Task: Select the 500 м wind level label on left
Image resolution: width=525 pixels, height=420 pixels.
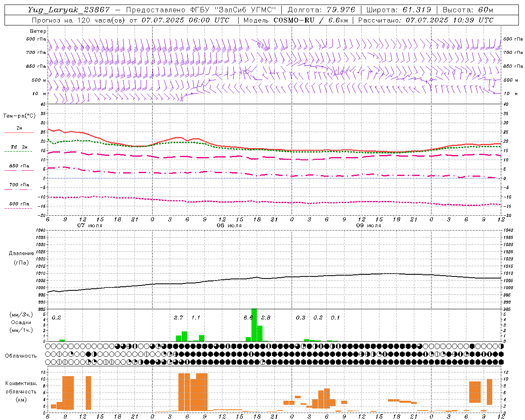Action: click(39, 80)
